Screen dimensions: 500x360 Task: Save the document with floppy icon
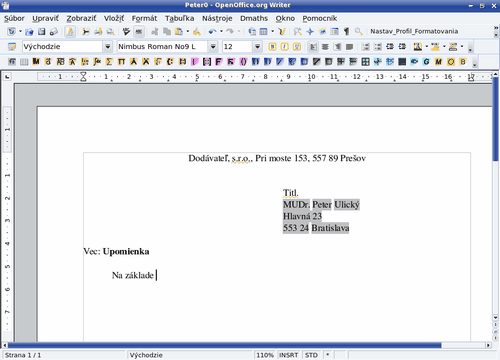[x=41, y=32]
